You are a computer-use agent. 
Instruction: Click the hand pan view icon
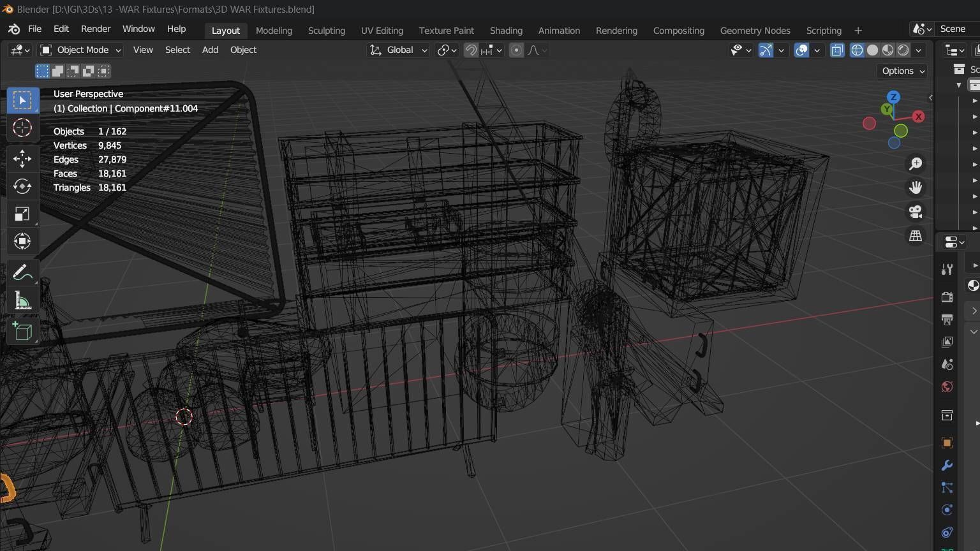tap(916, 187)
